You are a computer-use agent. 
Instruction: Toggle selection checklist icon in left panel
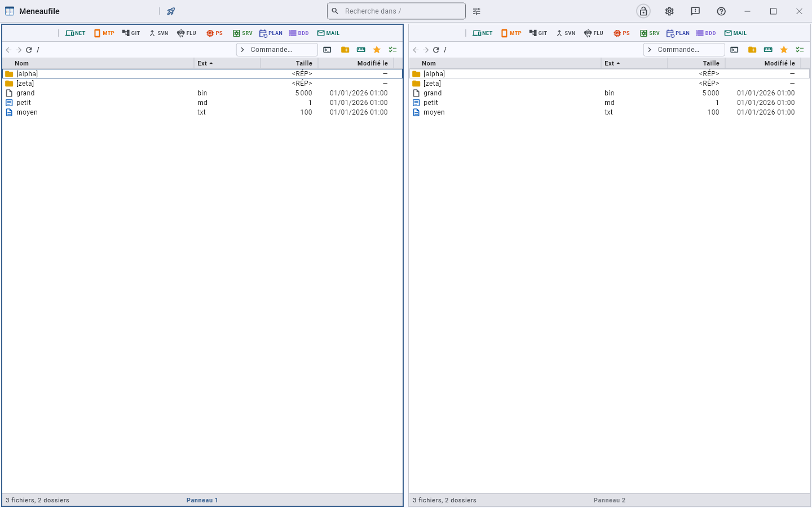(x=392, y=50)
